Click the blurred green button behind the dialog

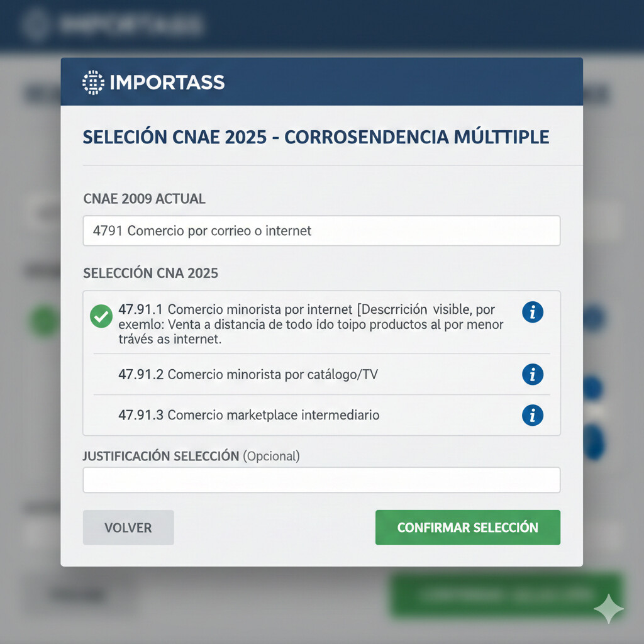point(507,595)
